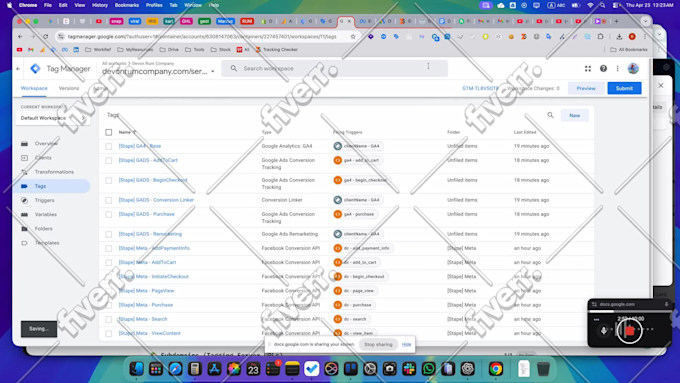Switch to the Workspace tab
The height and width of the screenshot is (383, 680).
point(34,88)
